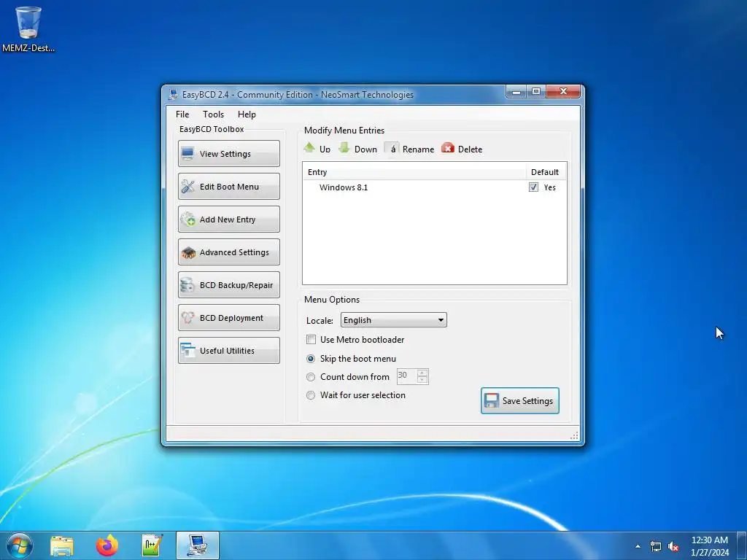Decrease the countdown seconds with down arrow
Image resolution: width=747 pixels, height=560 pixels.
[x=422, y=379]
